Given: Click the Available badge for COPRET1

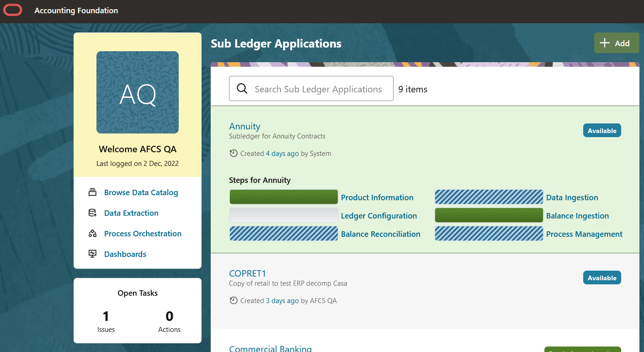Looking at the screenshot, I should tap(602, 277).
